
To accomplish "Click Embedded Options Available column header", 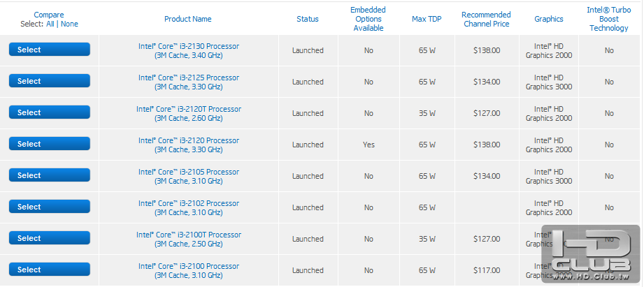I will (368, 19).
